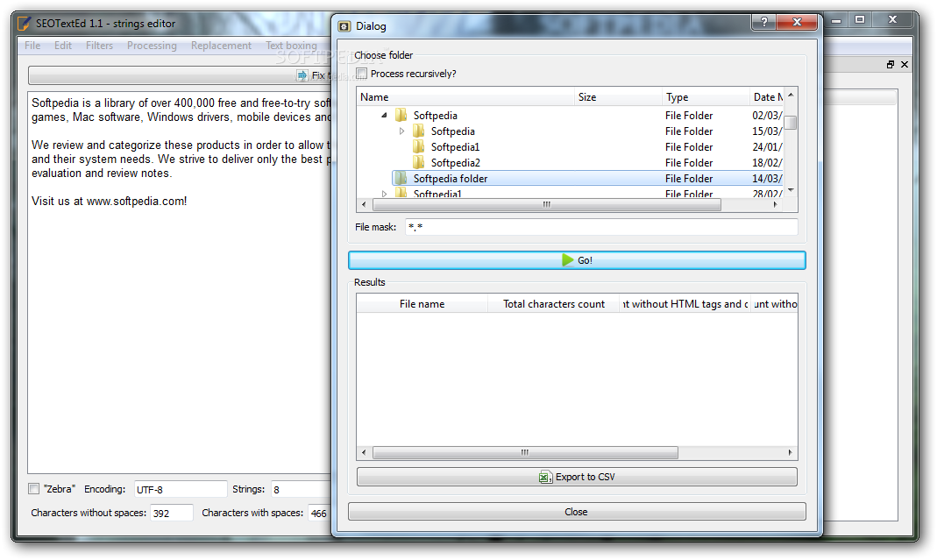937x560 pixels.
Task: Sort folder list by Type column
Action: [706, 96]
